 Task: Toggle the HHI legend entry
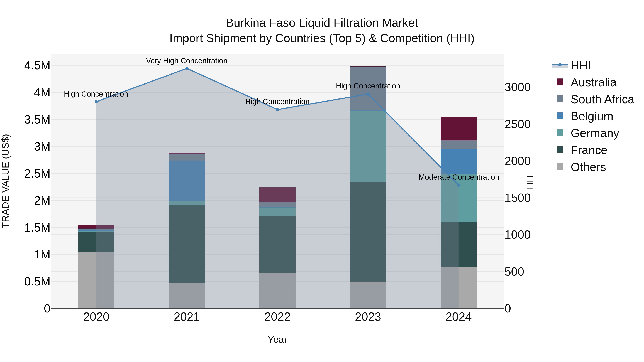(571, 65)
